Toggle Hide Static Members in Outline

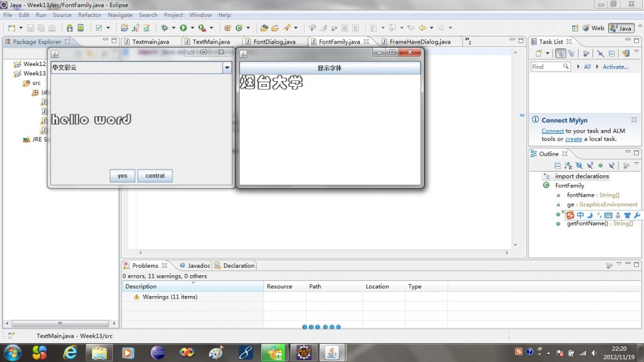point(590,165)
